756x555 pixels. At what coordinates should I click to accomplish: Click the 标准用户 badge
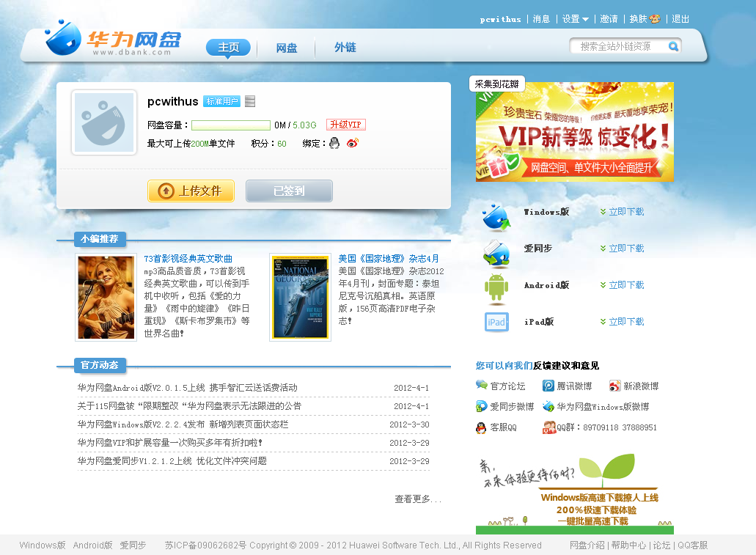[x=221, y=101]
